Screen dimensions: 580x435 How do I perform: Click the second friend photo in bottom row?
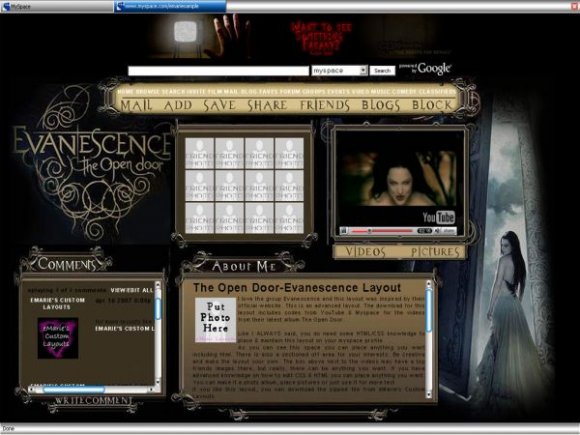(x=229, y=218)
